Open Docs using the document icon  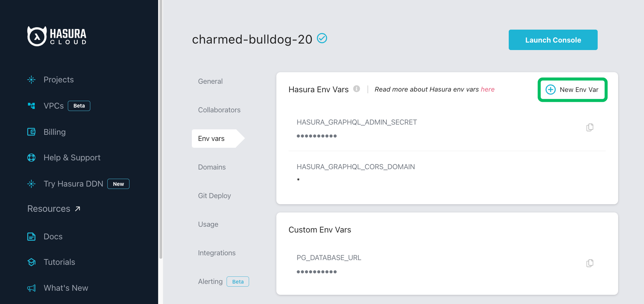click(x=31, y=236)
